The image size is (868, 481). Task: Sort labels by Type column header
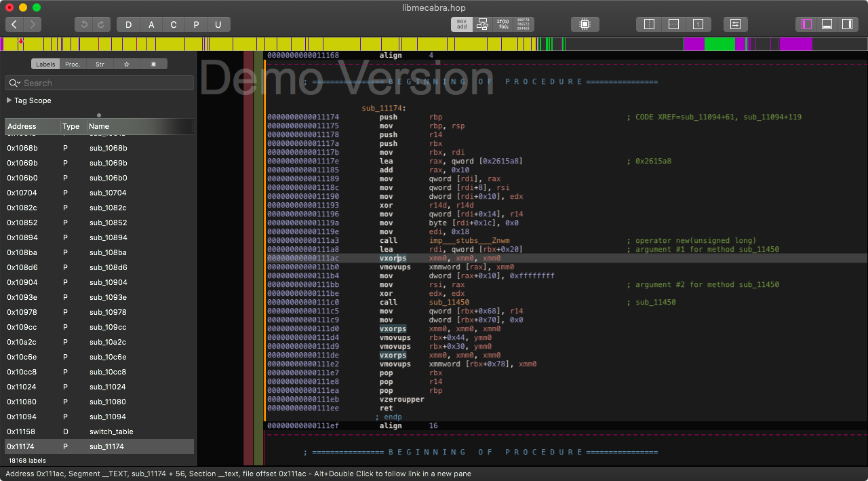[x=73, y=126]
